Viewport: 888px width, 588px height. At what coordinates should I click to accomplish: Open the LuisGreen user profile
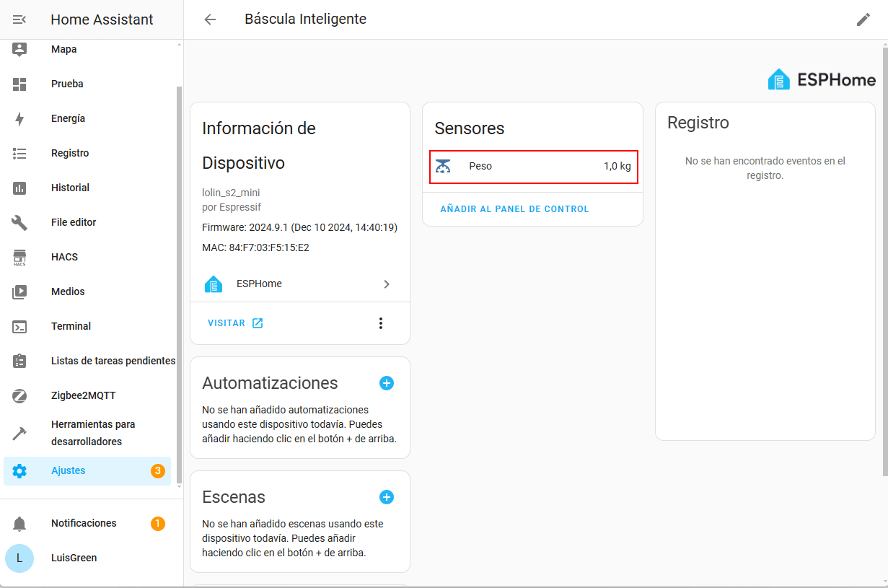coord(74,558)
